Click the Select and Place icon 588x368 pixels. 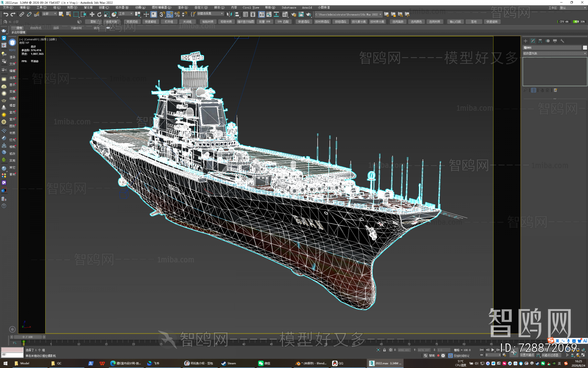tap(114, 14)
